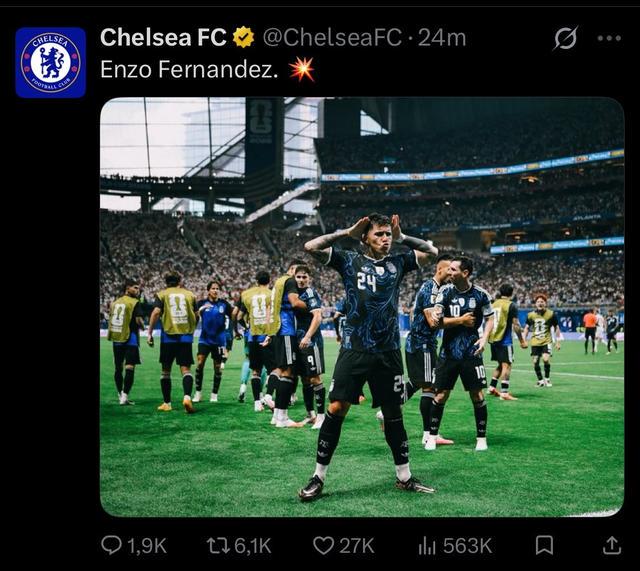The image size is (640, 571).
Task: Open the Chelsea FC profile avatar
Action: (51, 62)
